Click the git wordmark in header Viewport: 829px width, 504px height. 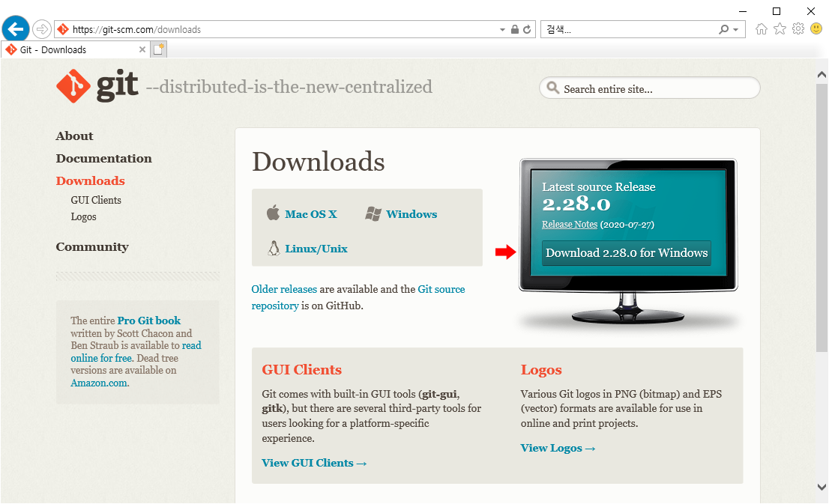pos(118,85)
